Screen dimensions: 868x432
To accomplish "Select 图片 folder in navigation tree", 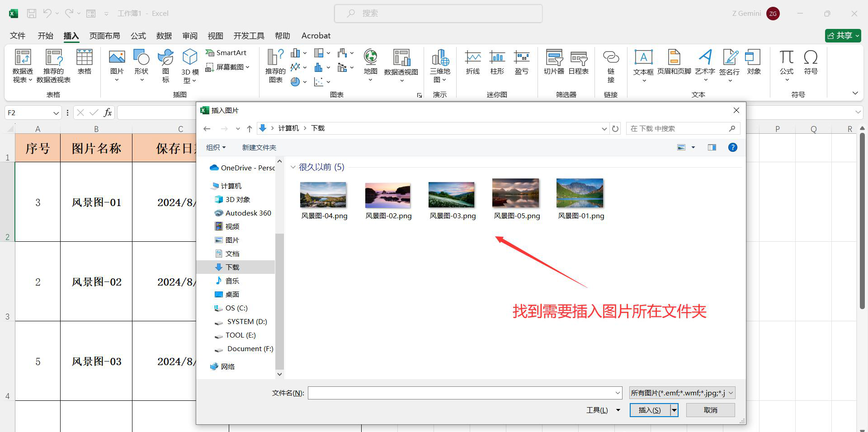I will [232, 240].
